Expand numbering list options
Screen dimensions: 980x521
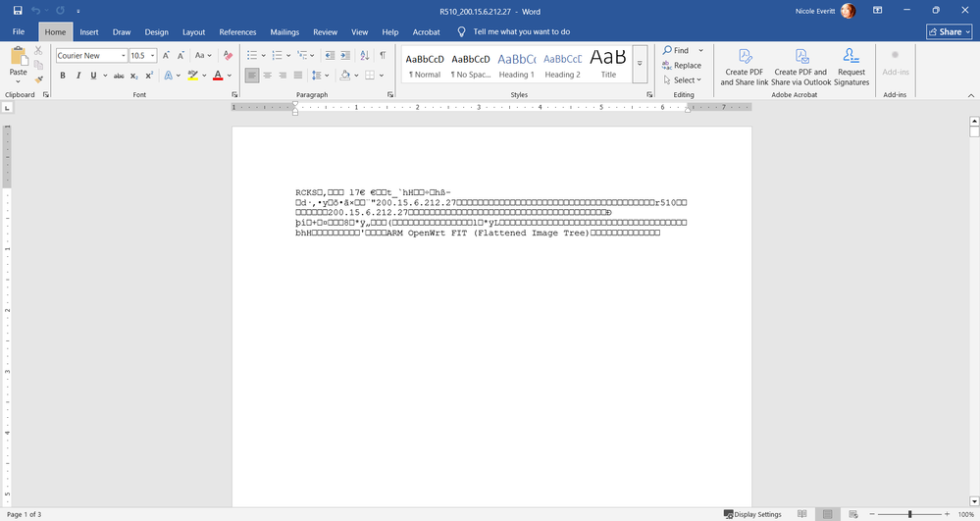[x=288, y=56]
